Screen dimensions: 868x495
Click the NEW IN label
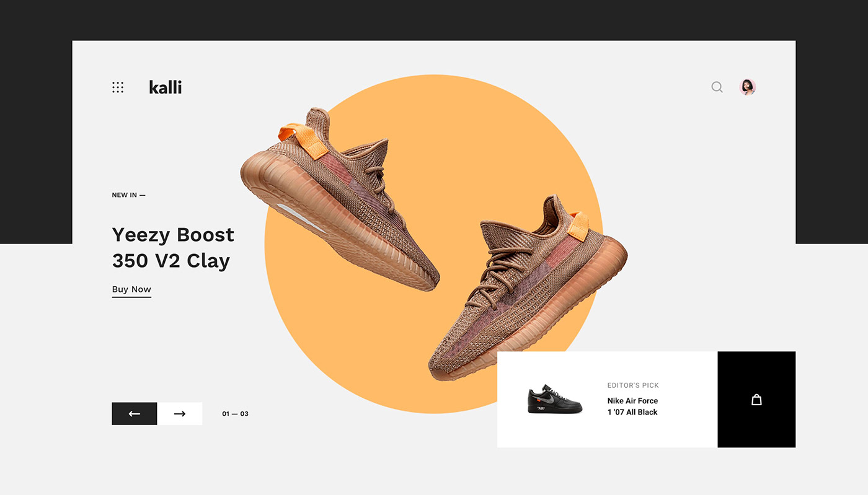128,195
